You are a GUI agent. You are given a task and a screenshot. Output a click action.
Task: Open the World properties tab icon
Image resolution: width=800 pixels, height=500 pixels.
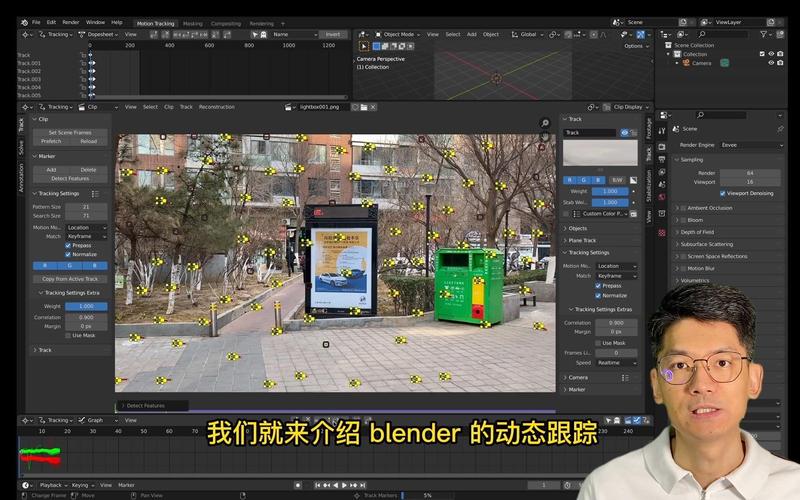click(662, 197)
